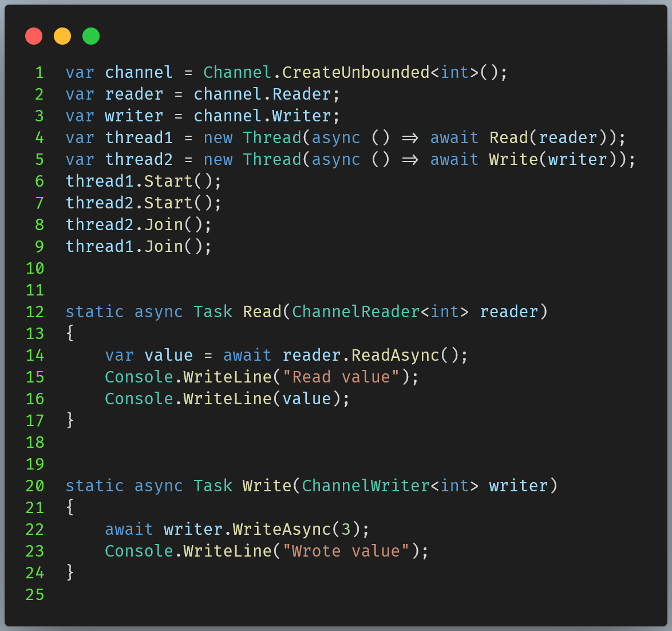Click channel.Writer on line 3

pos(266,116)
